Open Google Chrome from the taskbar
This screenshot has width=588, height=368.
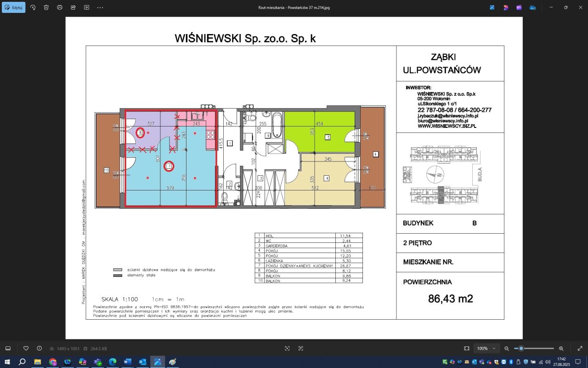(x=52, y=362)
